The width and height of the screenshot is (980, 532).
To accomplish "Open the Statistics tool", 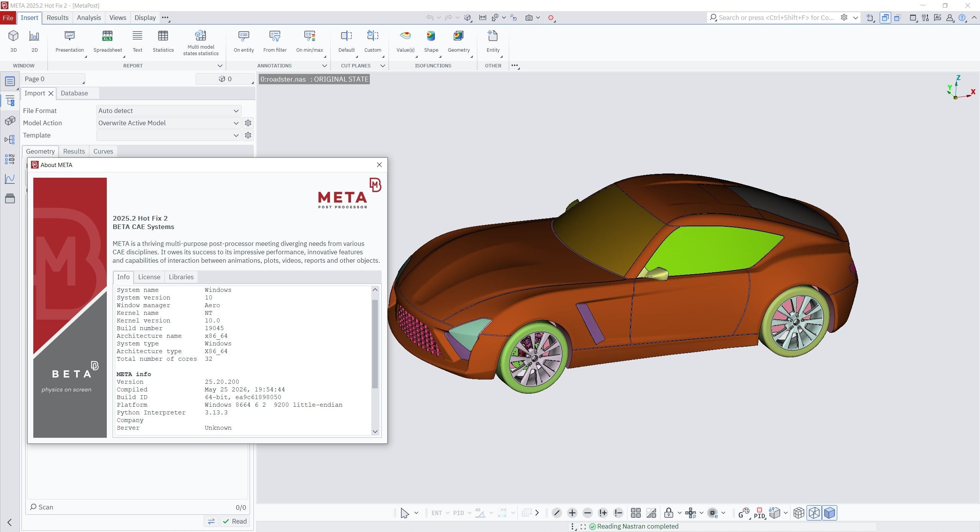I will click(x=163, y=41).
